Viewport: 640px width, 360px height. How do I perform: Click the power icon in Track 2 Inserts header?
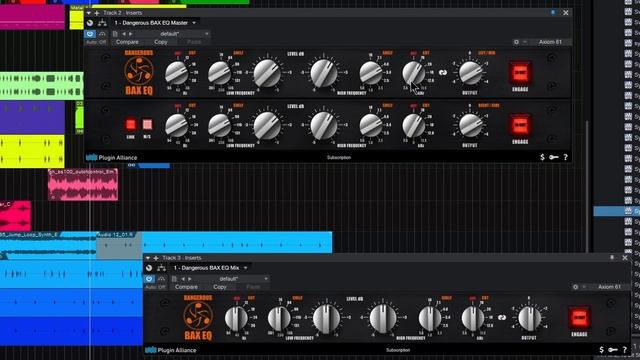[x=90, y=23]
